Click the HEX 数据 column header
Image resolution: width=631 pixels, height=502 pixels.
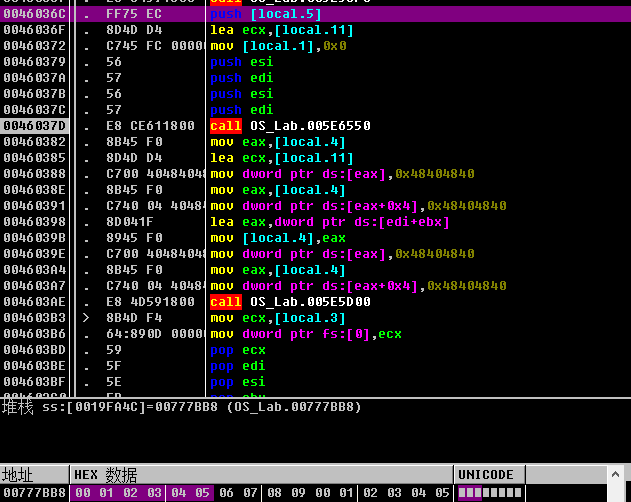262,475
